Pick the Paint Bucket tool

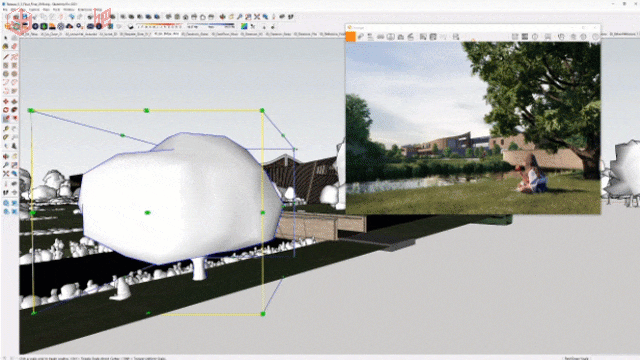[6, 47]
